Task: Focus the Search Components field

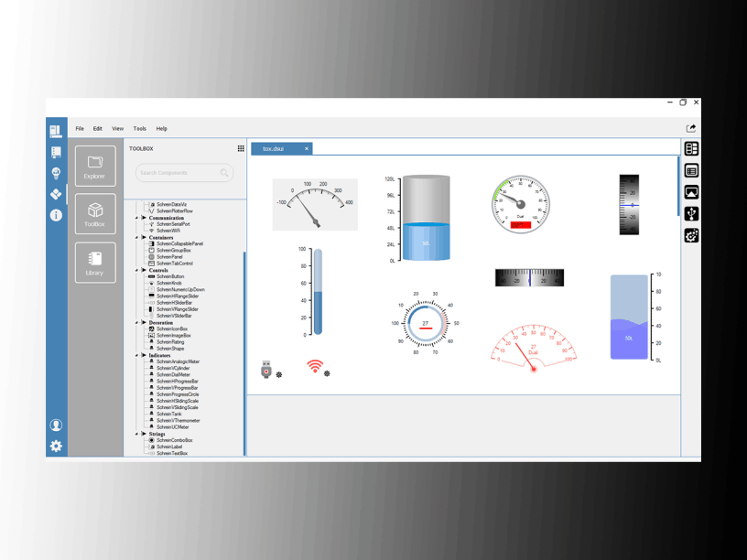Action: coord(179,173)
